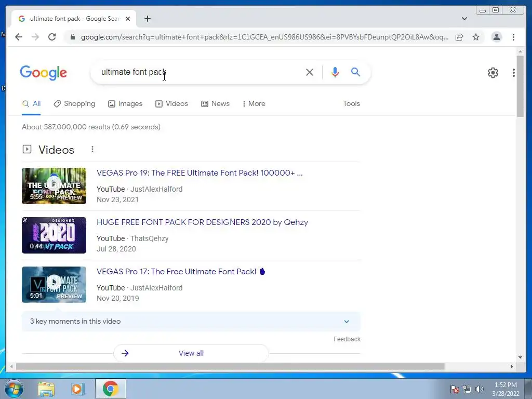Bookmark this page with the star icon
The image size is (532, 399).
tap(476, 37)
